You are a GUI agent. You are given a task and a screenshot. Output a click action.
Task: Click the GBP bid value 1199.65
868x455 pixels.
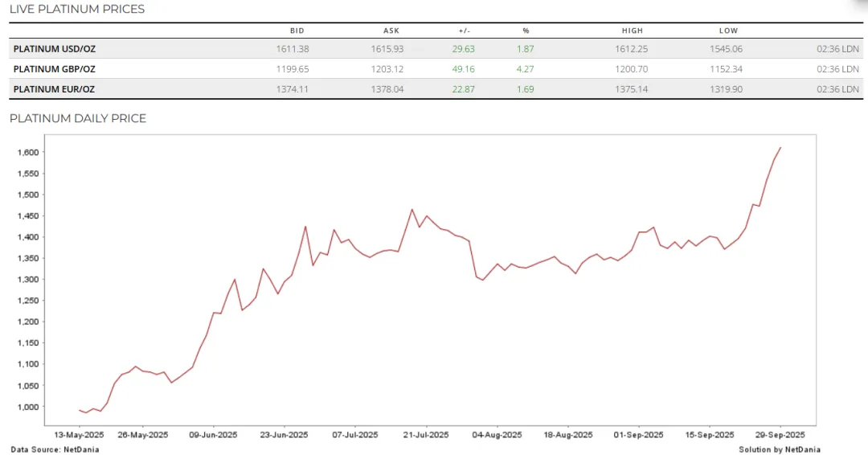(293, 69)
